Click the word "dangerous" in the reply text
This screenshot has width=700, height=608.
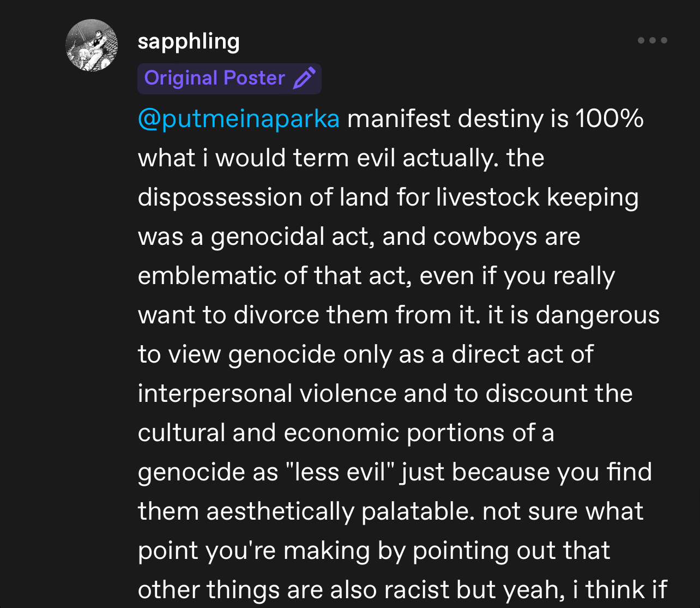coord(598,315)
